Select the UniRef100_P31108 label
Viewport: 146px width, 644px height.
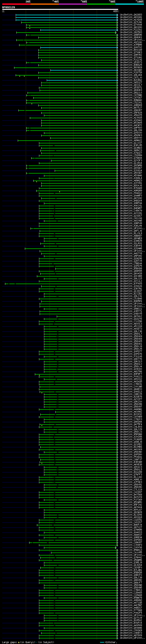[131, 357]
